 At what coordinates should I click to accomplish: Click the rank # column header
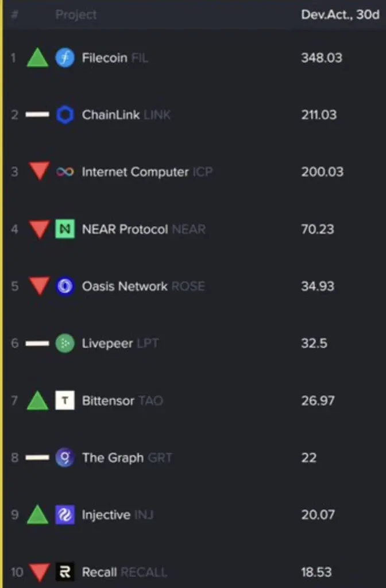[15, 14]
